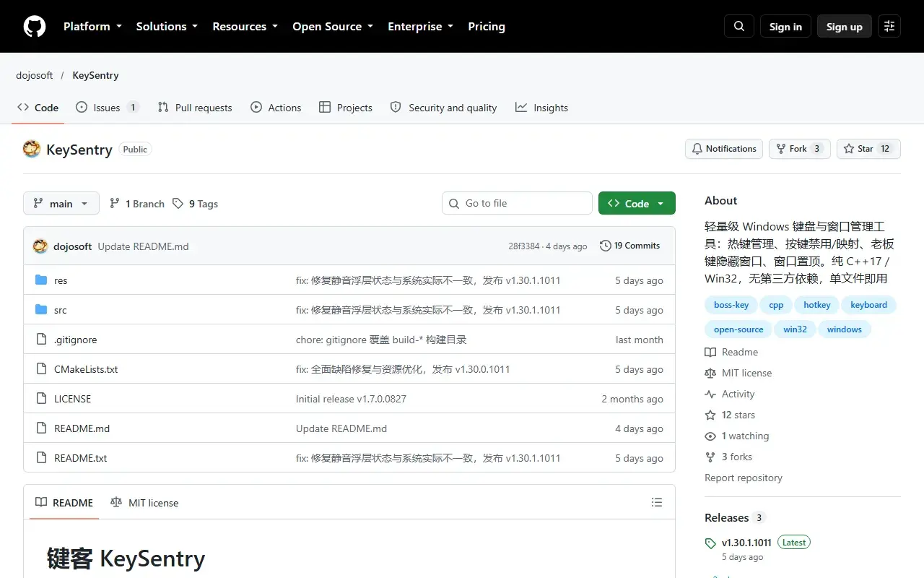
Task: Open the Pricing link in the header
Action: 487,27
